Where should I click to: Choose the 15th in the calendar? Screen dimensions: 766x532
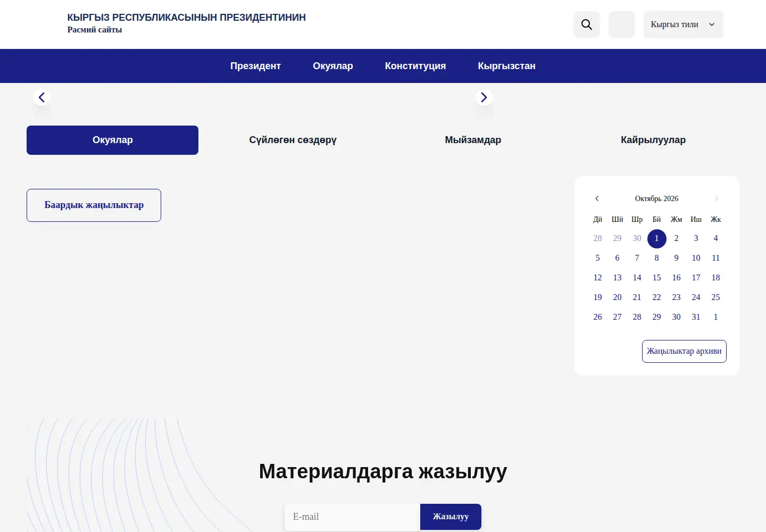tap(656, 278)
